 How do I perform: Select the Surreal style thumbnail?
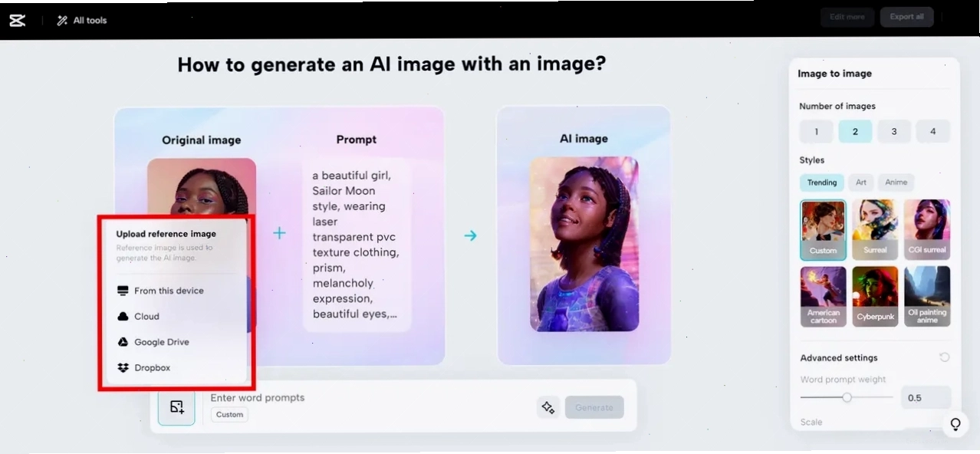tap(875, 229)
